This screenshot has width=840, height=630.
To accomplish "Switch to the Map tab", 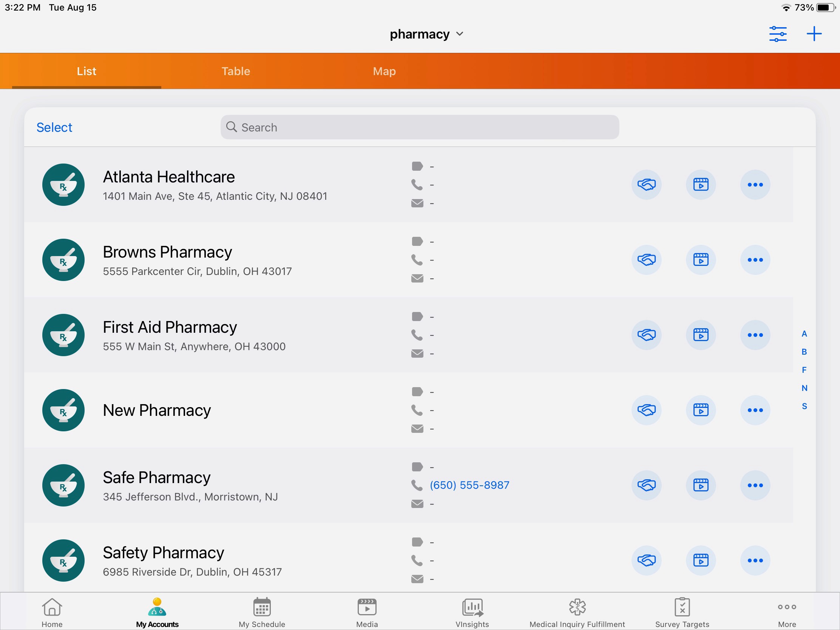I will pos(384,71).
